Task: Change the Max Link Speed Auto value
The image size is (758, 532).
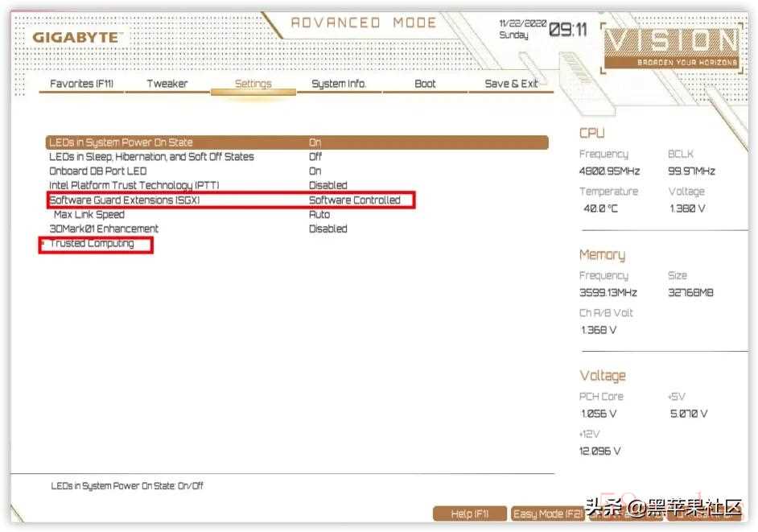Action: [x=319, y=215]
